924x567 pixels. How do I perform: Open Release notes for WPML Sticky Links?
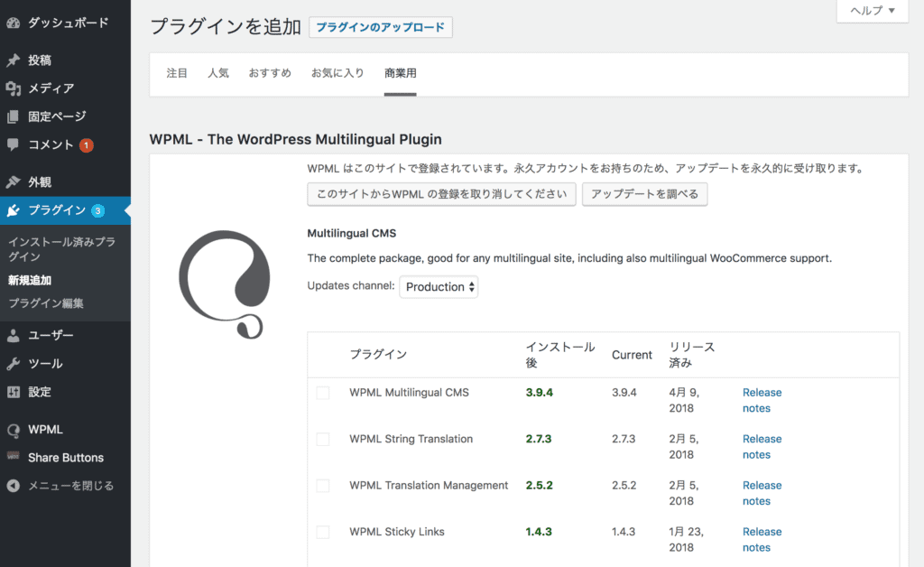[x=762, y=539]
